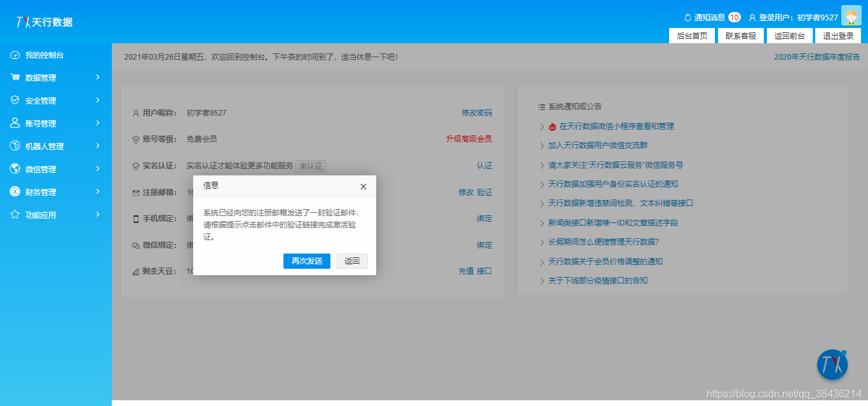Open the notification count badge 10
This screenshot has width=868, height=406.
pos(735,18)
